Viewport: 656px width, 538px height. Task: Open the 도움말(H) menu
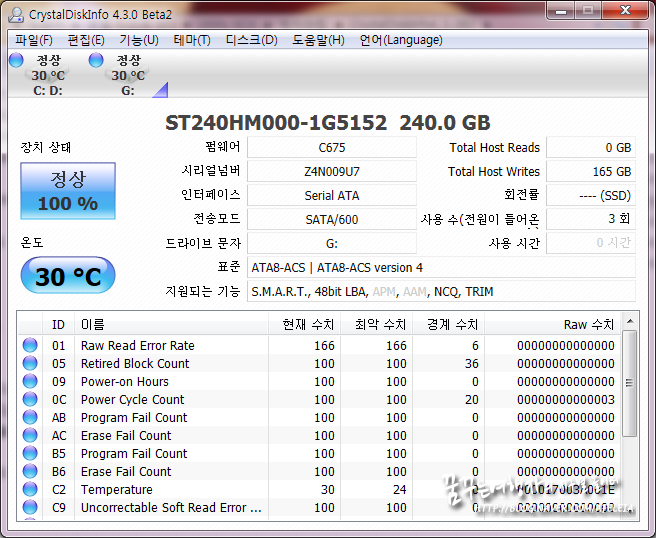pos(318,40)
